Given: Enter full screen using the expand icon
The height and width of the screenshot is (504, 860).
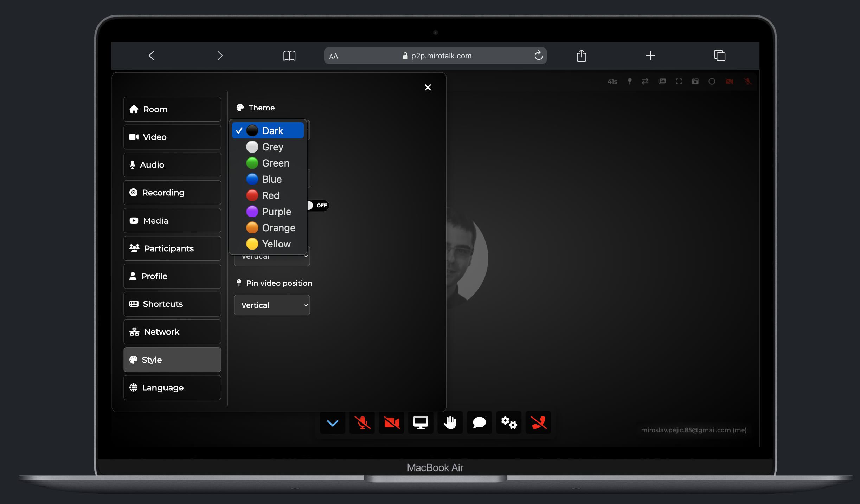Looking at the screenshot, I should [679, 81].
